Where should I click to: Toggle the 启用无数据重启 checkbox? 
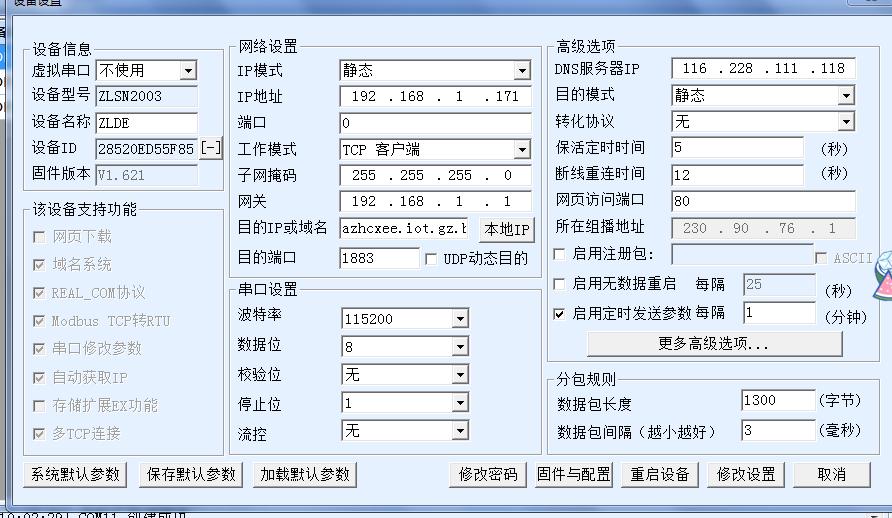tap(560, 284)
